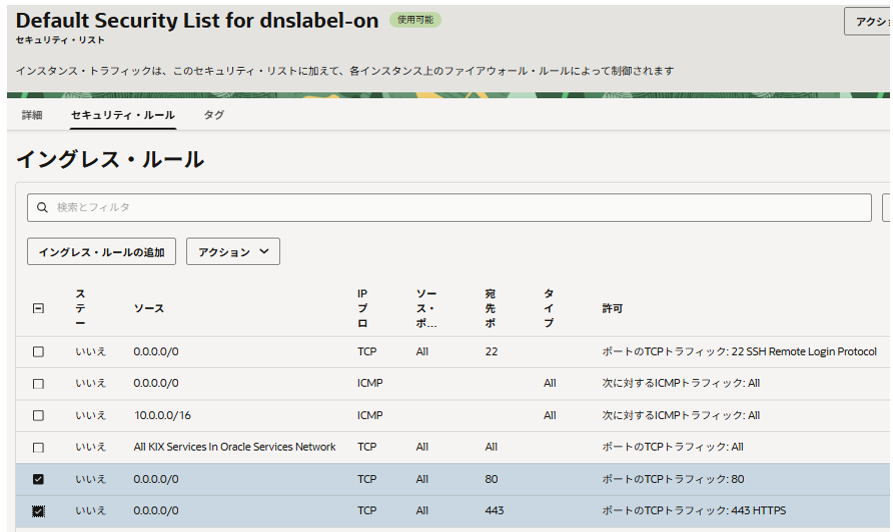893x532 pixels.
Task: Switch to the 詳細 tab
Action: pos(32,115)
